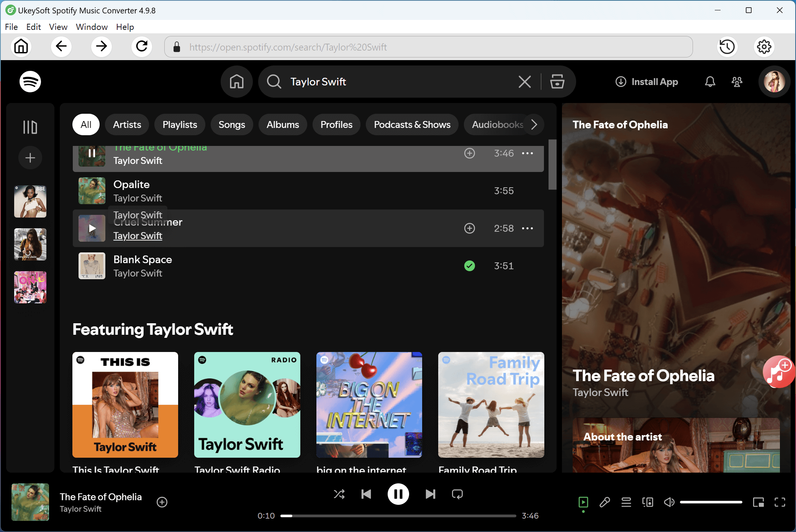Switch to the Podcasts & Shows filter tab

pos(412,124)
